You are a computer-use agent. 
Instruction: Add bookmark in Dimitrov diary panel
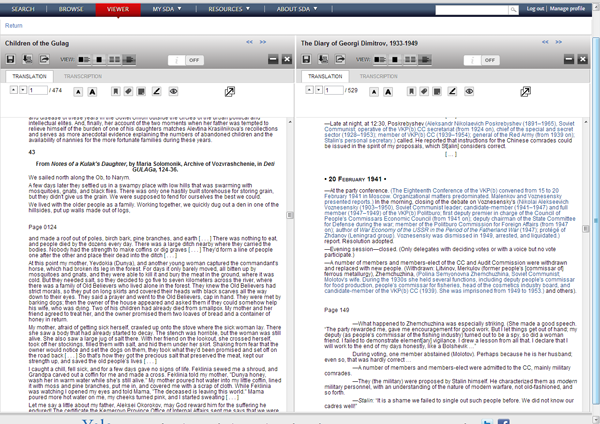pyautogui.click(x=411, y=91)
